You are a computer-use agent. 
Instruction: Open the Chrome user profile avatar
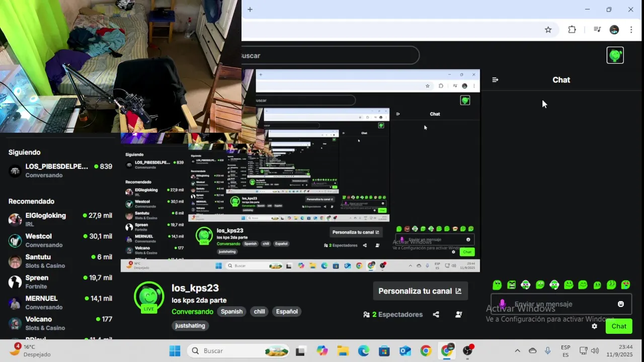(614, 30)
